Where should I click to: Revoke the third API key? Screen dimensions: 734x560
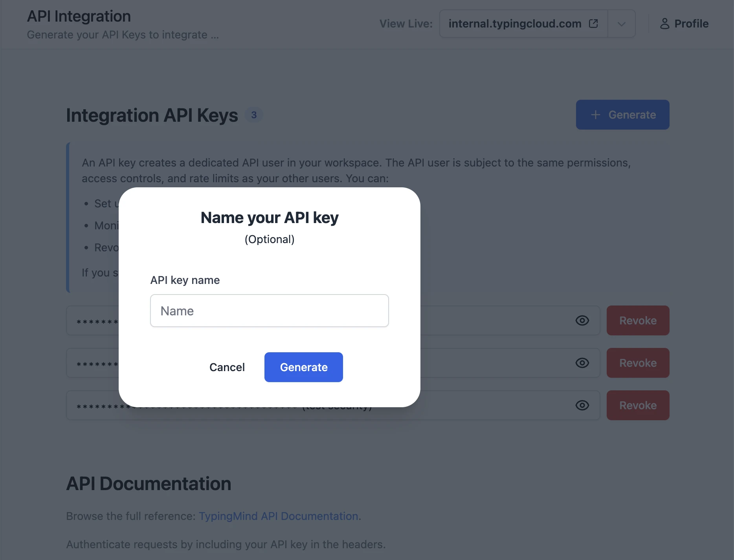[638, 405]
